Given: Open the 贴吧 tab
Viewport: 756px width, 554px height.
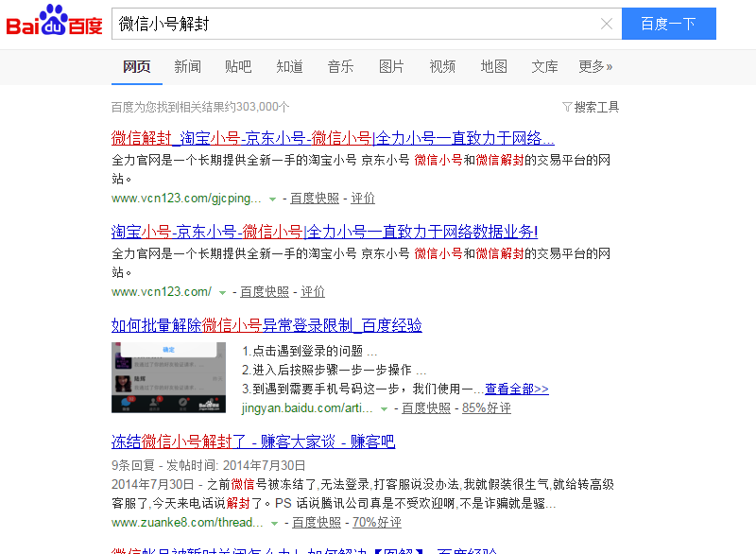Looking at the screenshot, I should (x=238, y=66).
